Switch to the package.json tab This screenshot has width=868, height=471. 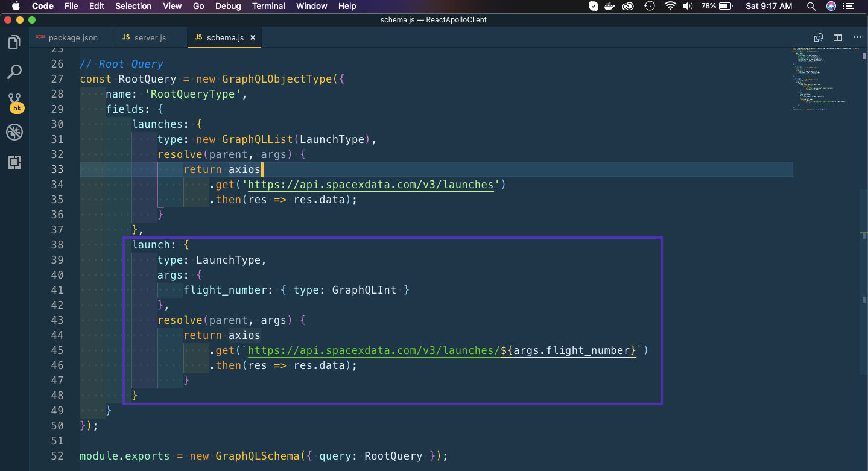tap(72, 37)
